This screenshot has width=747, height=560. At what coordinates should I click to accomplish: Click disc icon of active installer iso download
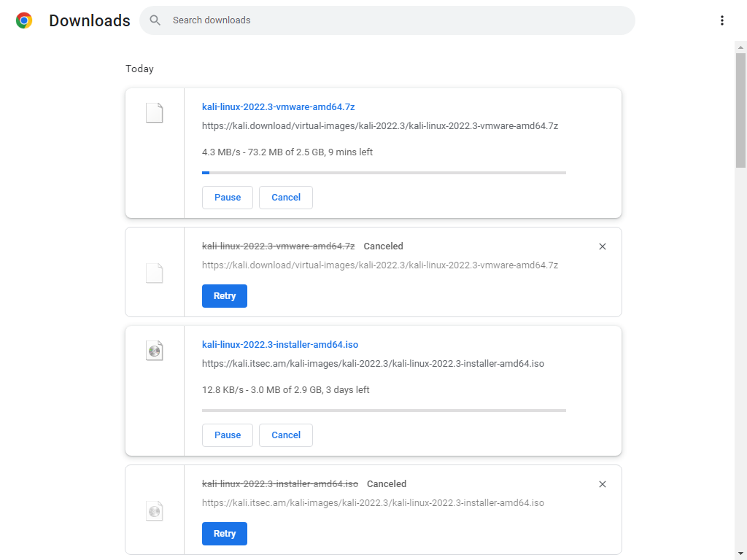[x=155, y=351]
